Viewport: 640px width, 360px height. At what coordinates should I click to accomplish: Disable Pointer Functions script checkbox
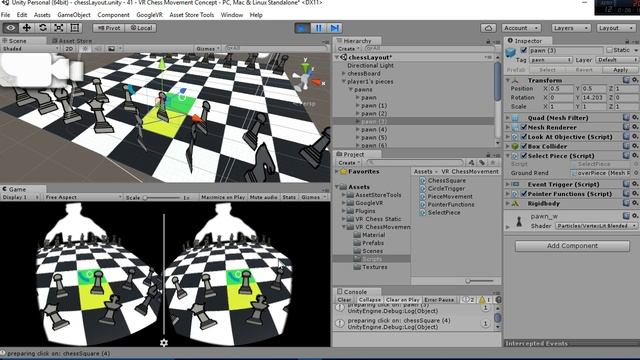click(x=524, y=193)
